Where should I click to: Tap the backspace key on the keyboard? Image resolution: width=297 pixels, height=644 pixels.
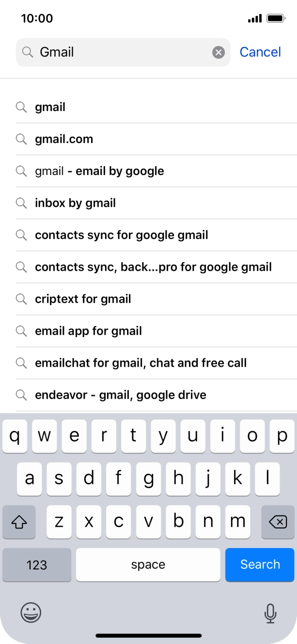pyautogui.click(x=278, y=522)
